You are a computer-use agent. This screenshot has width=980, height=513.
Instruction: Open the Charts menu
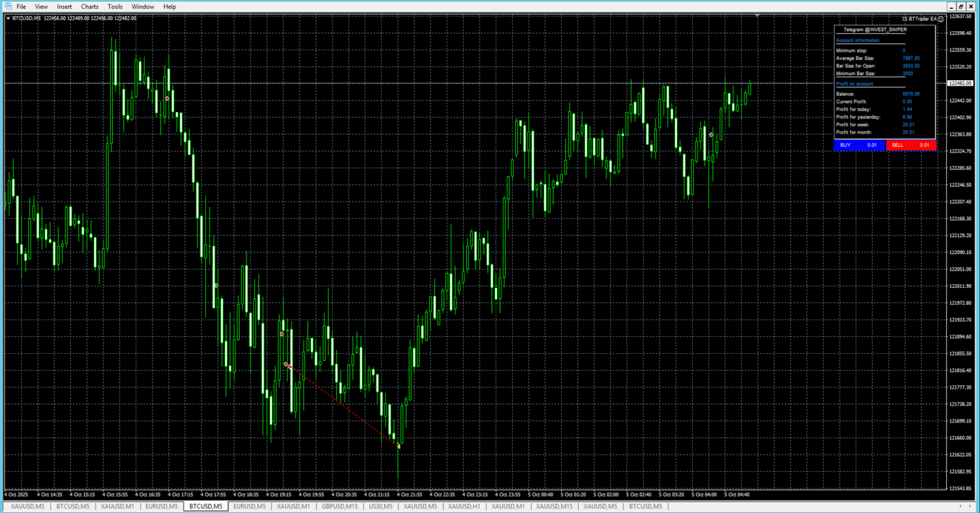click(x=89, y=7)
